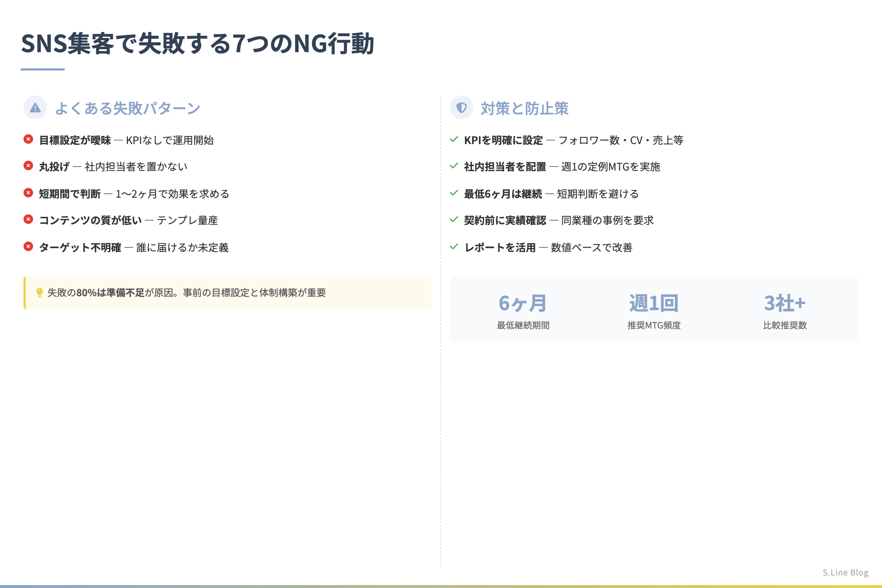Click the red X icon next to ターゲット不明確
Image resolution: width=882 pixels, height=588 pixels.
[x=28, y=246]
